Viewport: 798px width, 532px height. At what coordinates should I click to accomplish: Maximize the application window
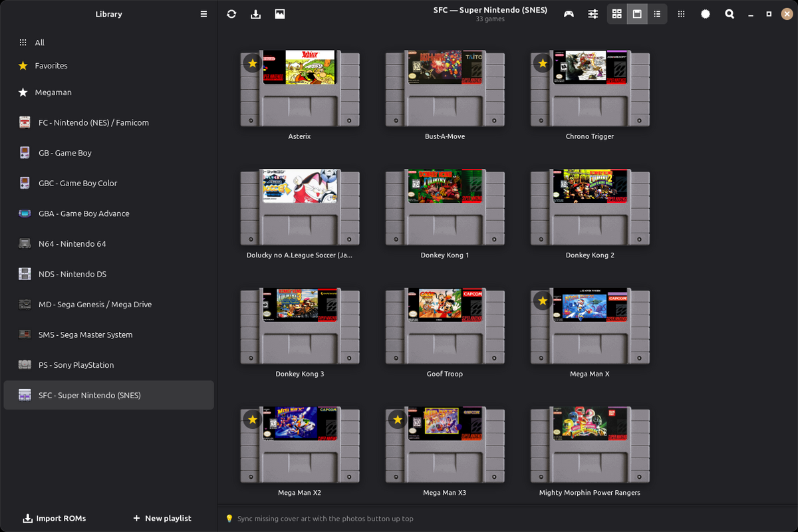coord(769,14)
